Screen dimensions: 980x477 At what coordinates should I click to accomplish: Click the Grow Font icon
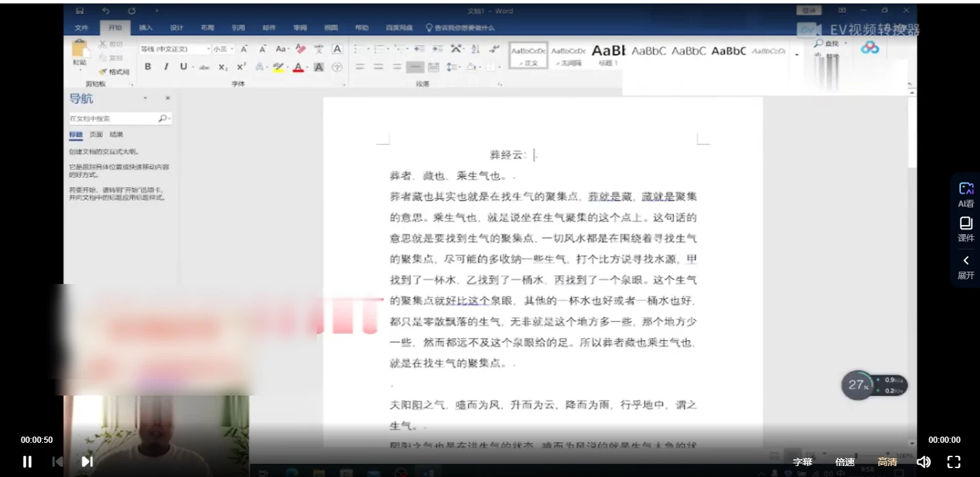pos(244,49)
